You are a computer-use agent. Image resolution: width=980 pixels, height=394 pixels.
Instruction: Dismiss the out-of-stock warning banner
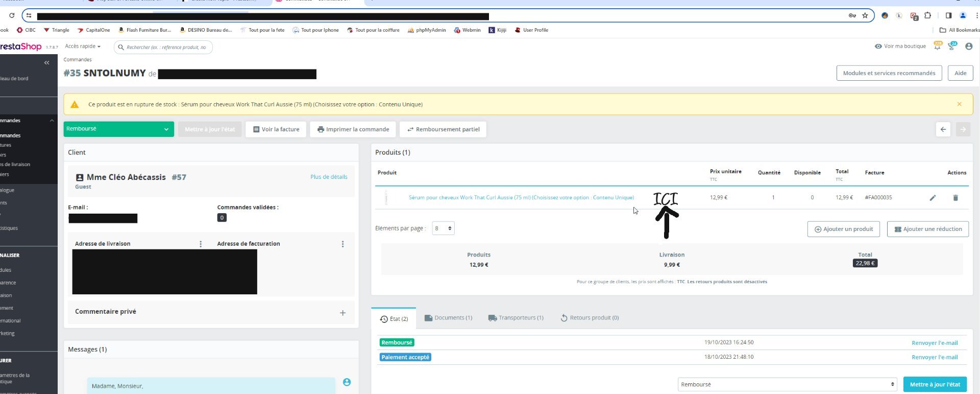[960, 104]
